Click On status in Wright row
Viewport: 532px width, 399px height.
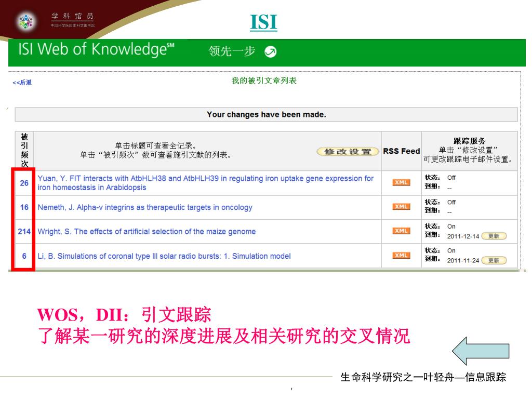451,227
